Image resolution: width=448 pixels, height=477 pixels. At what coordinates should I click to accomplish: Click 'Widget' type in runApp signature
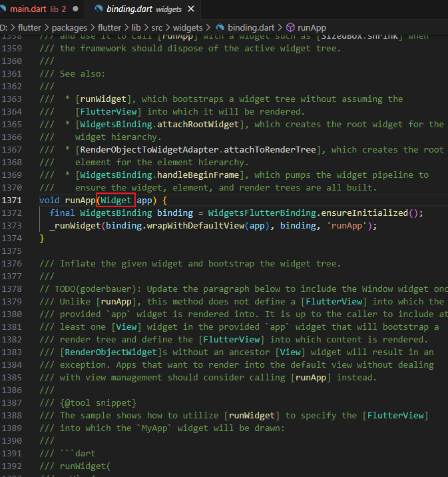click(x=116, y=201)
